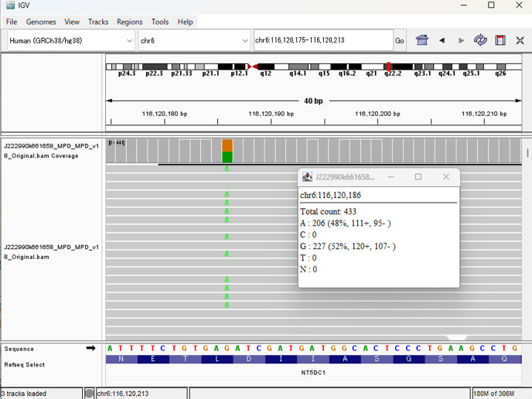Image resolution: width=532 pixels, height=399 pixels.
Task: Click the locus coordinates input field
Action: 322,40
